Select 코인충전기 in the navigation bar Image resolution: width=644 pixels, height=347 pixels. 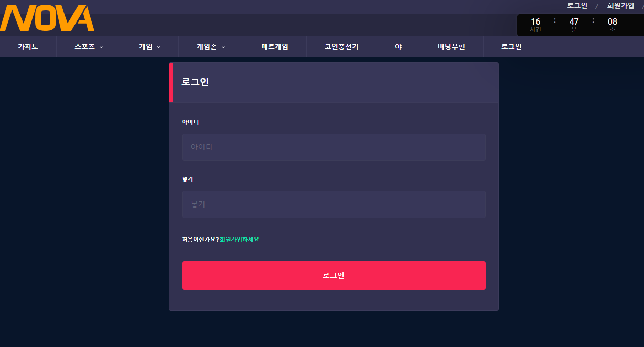click(x=341, y=47)
